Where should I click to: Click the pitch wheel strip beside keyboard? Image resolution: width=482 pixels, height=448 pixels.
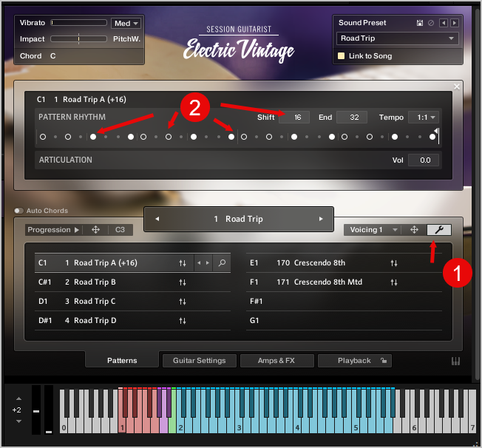[36, 410]
